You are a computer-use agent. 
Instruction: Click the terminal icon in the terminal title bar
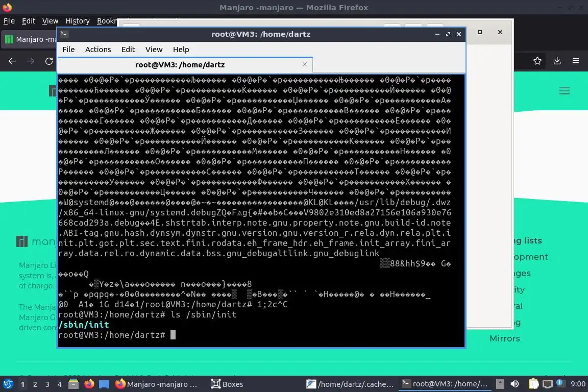64,34
